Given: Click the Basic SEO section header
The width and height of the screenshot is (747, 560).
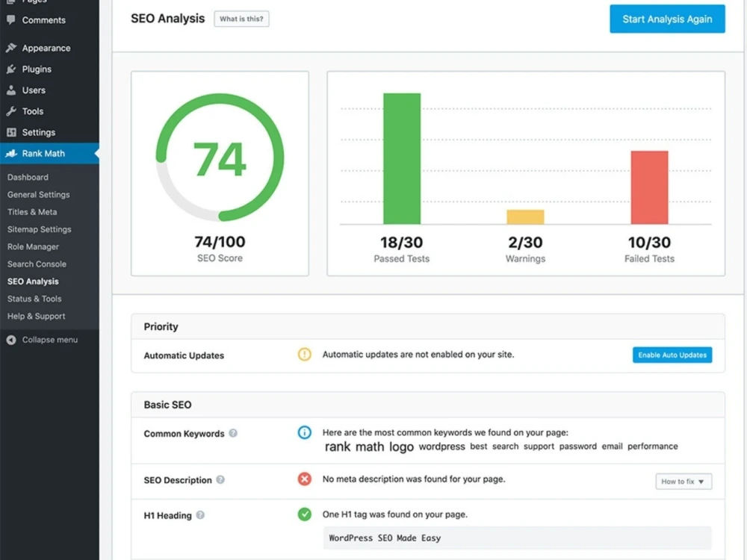Looking at the screenshot, I should (x=428, y=405).
